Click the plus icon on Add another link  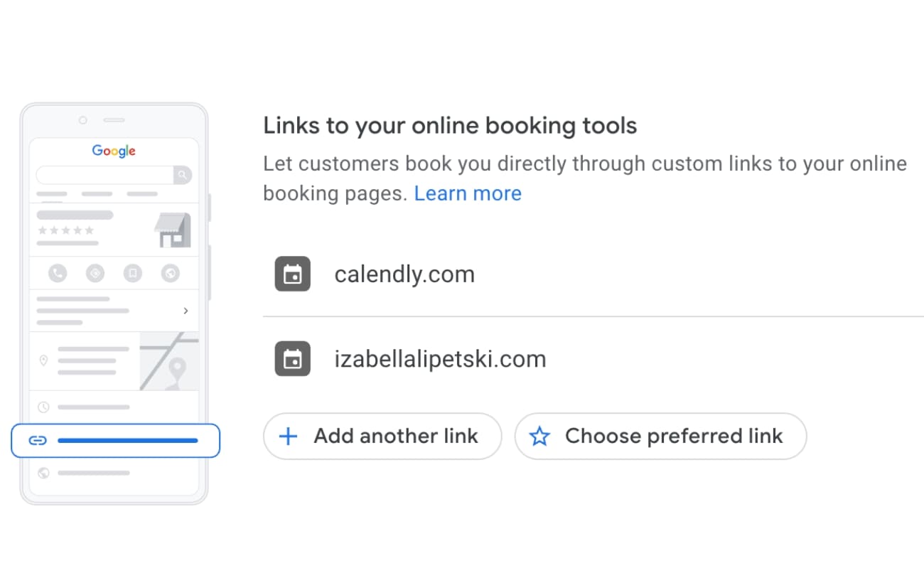[x=288, y=436]
